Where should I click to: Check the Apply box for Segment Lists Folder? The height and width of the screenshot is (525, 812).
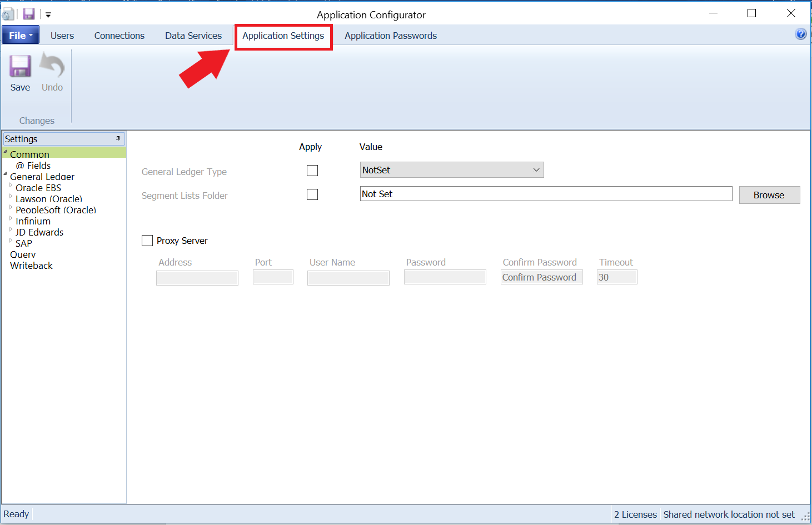pos(312,194)
